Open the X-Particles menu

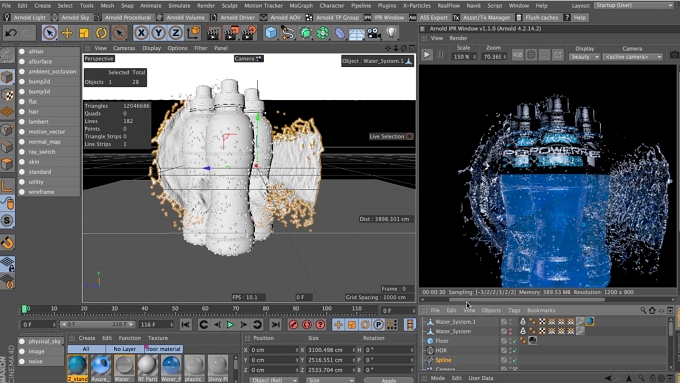416,6
